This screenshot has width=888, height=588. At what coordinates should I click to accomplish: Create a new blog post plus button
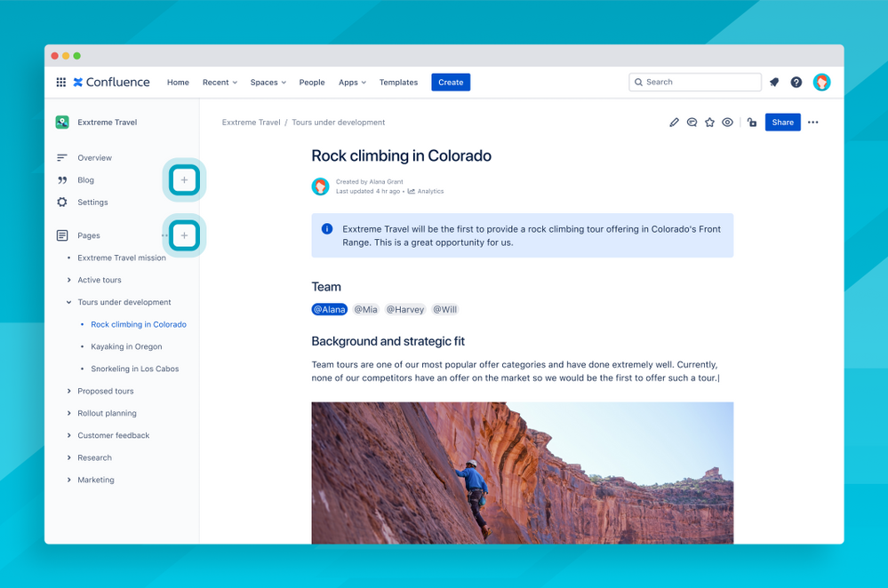[x=184, y=180]
